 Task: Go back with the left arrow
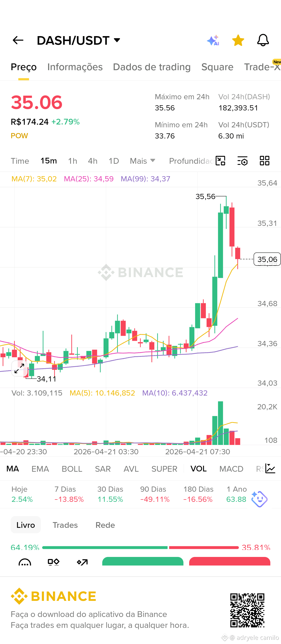18,40
